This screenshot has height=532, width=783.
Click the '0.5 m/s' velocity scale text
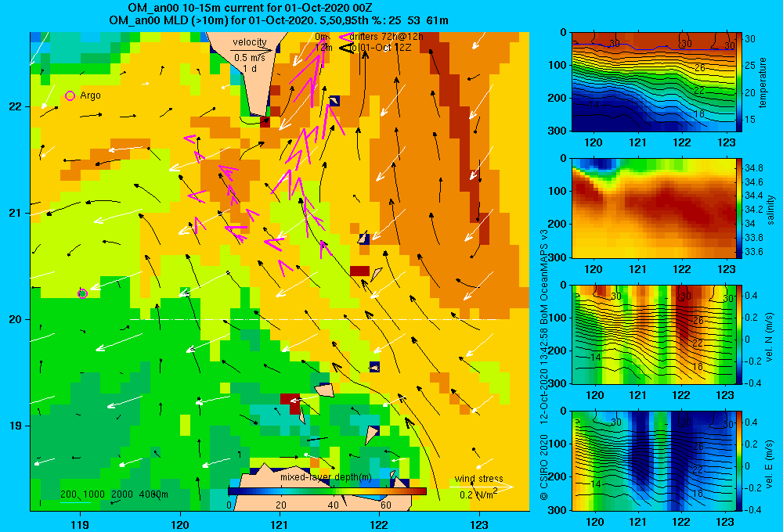pyautogui.click(x=250, y=58)
